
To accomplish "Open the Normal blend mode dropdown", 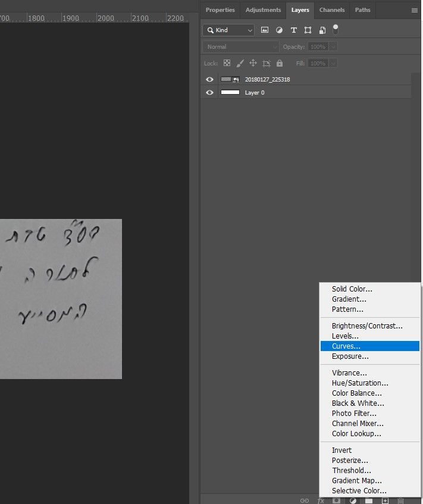I will pos(241,47).
